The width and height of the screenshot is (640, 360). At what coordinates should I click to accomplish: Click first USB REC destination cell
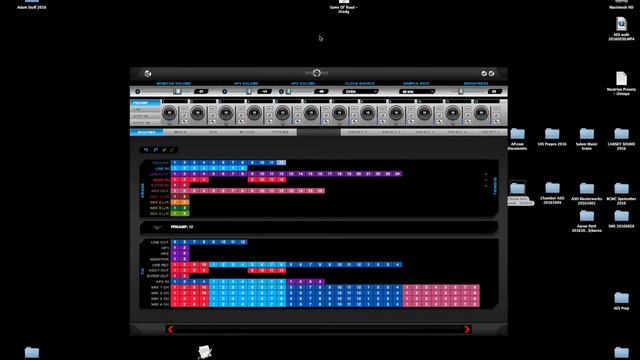coord(175,264)
